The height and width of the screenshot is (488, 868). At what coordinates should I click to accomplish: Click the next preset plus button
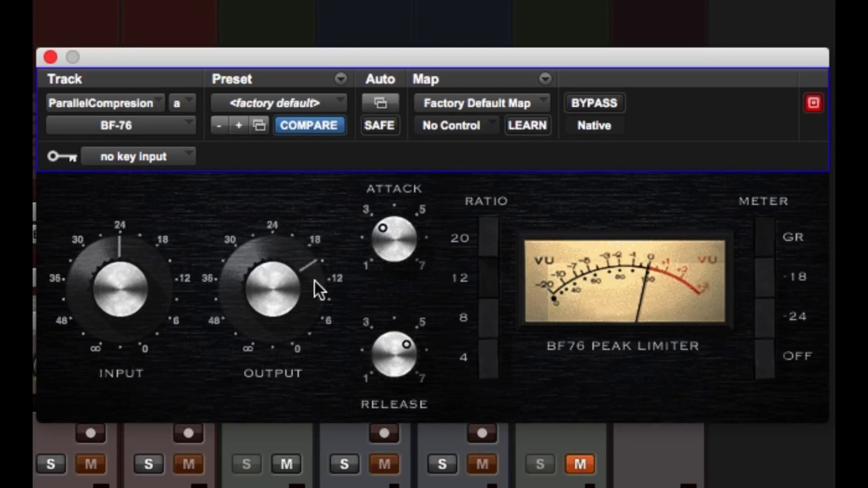coord(238,125)
